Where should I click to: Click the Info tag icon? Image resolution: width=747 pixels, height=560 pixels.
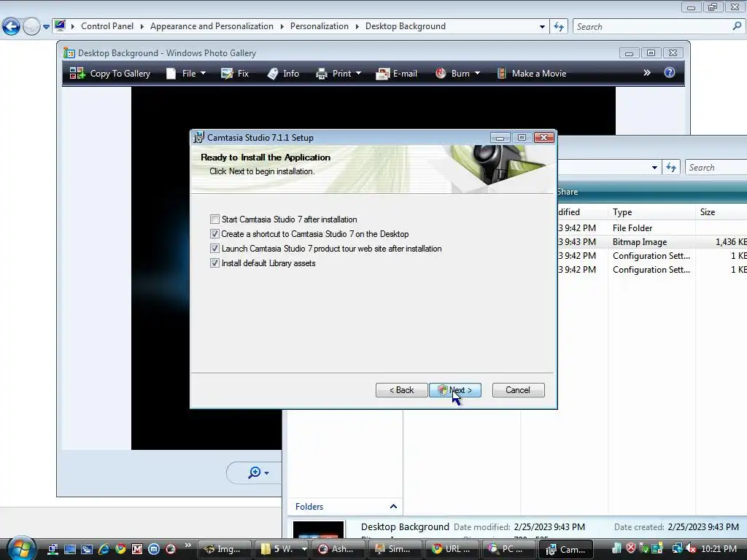(273, 74)
